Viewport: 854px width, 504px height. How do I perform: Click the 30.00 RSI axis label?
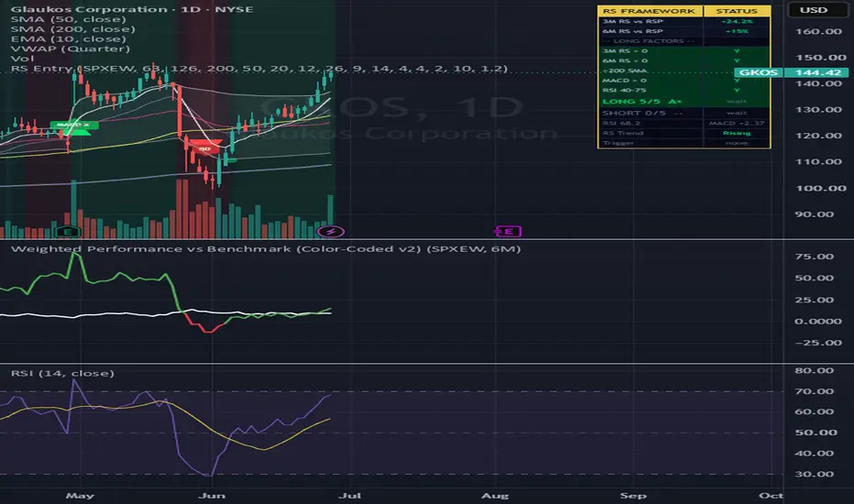click(815, 474)
